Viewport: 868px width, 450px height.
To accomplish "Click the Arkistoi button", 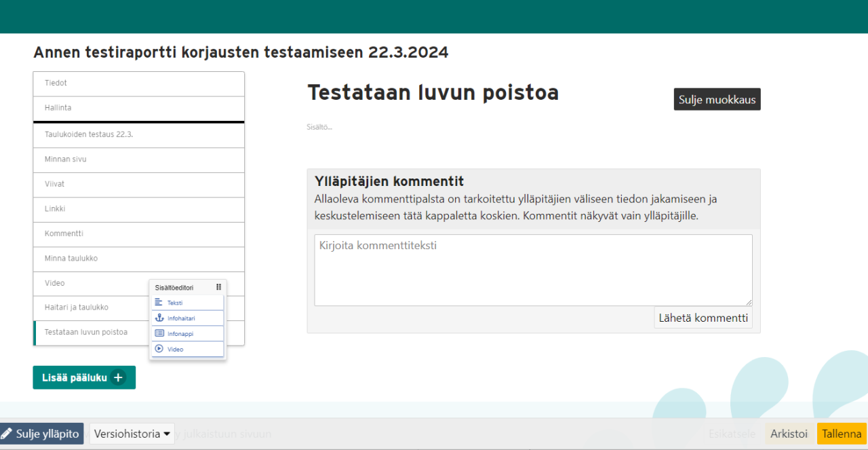I will [789, 434].
